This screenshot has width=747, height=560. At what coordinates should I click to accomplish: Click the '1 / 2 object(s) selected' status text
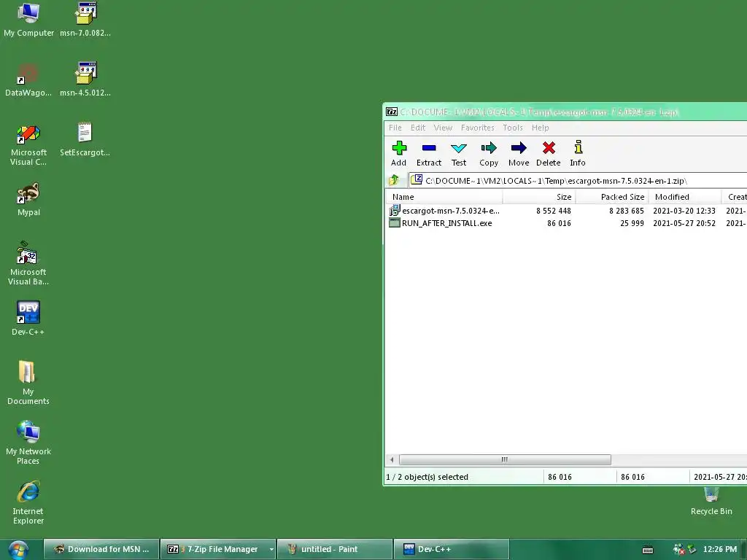(x=427, y=477)
